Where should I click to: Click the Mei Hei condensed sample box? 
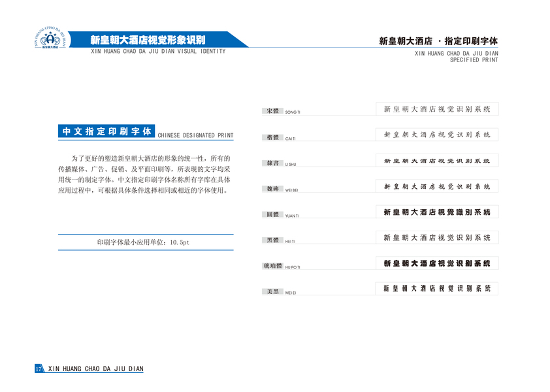[437, 289]
